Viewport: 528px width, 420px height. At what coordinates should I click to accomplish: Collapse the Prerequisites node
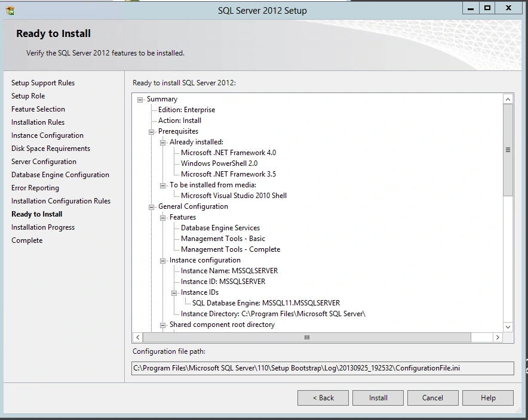point(152,132)
